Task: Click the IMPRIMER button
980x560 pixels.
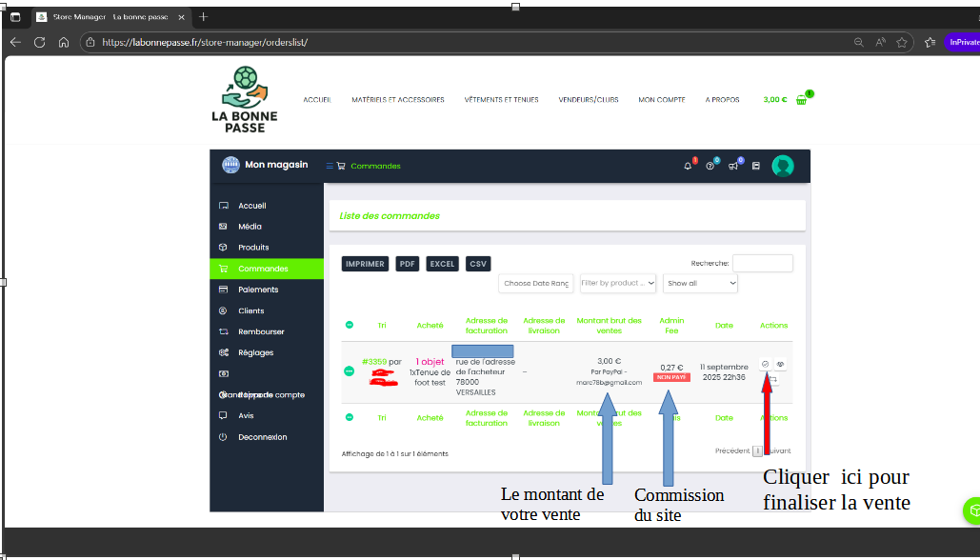Action: click(x=365, y=264)
